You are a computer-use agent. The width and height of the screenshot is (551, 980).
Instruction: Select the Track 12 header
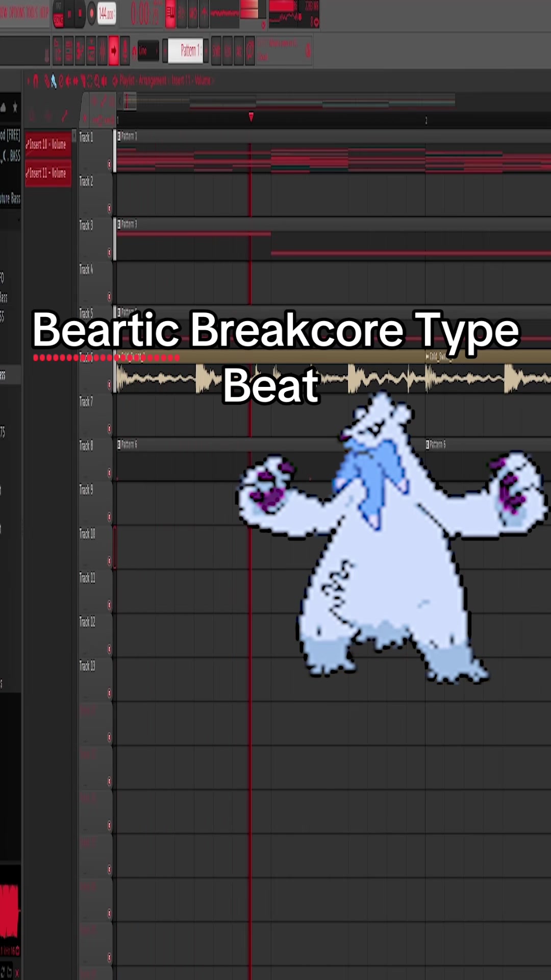95,635
